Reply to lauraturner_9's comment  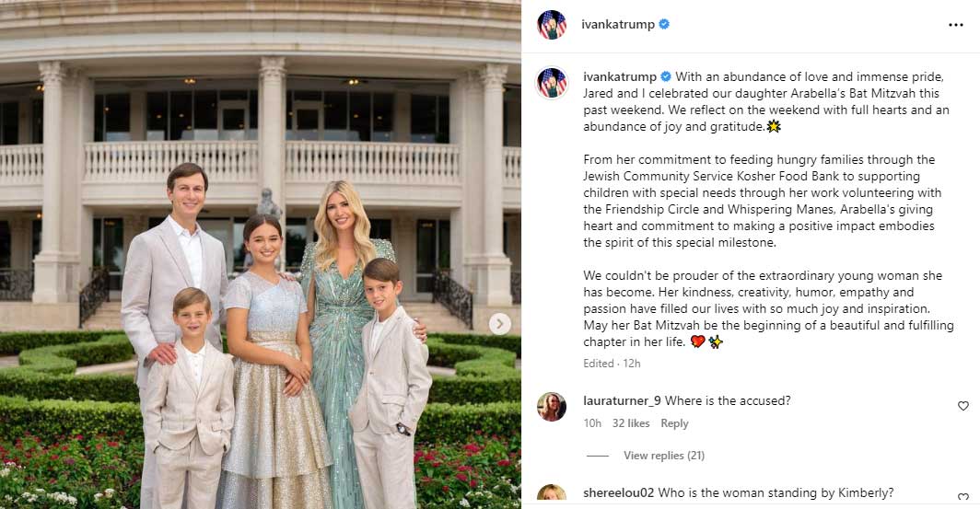[674, 423]
